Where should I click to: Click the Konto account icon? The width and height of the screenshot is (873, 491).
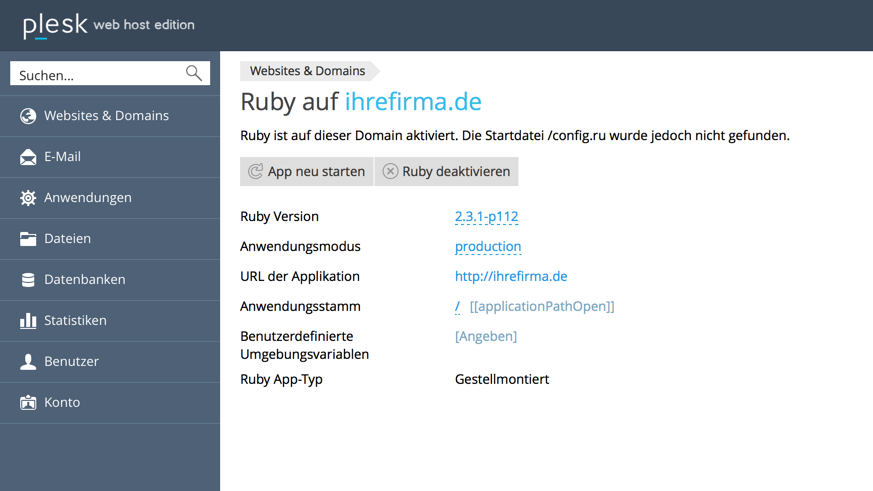[28, 403]
